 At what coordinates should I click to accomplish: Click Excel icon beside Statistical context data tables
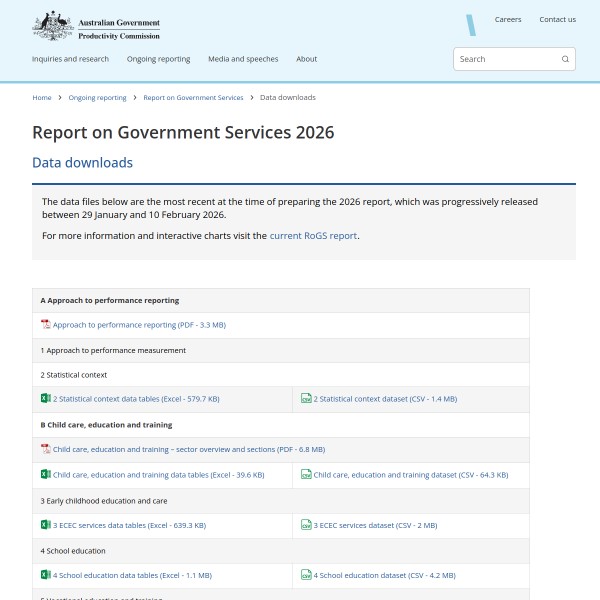coord(46,398)
